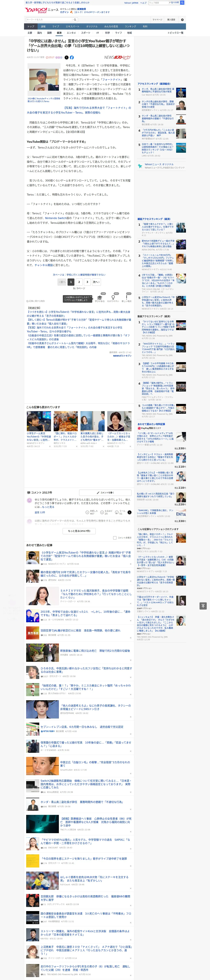210x980 pixels.
Task: Click the keyword search magnifier icon
Action: click(75, 20)
